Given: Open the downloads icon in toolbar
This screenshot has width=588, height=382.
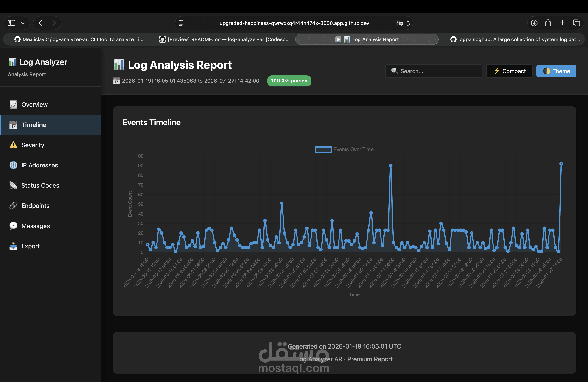Looking at the screenshot, I should tap(534, 23).
